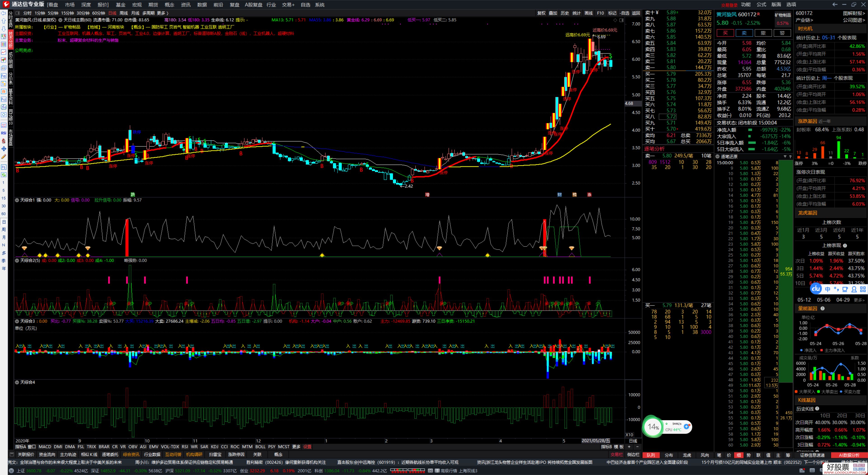Click the red 设置 indicator settings link

307,447
